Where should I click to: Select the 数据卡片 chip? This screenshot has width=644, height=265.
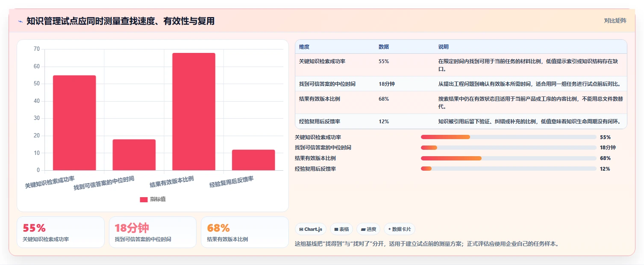(x=400, y=229)
